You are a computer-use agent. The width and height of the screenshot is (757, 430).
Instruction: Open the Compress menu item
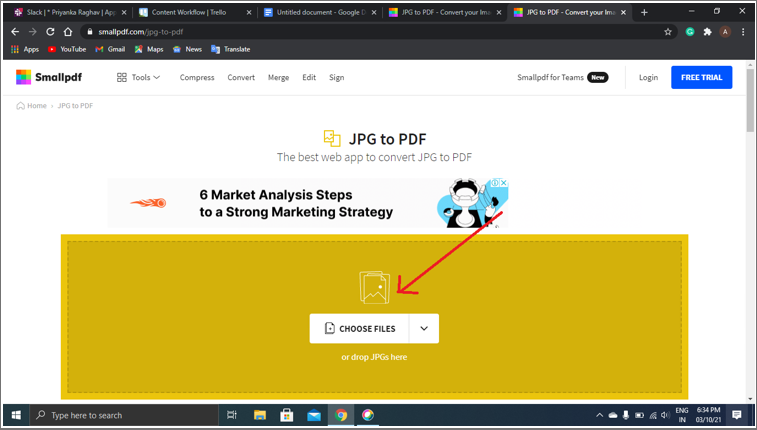tap(197, 77)
